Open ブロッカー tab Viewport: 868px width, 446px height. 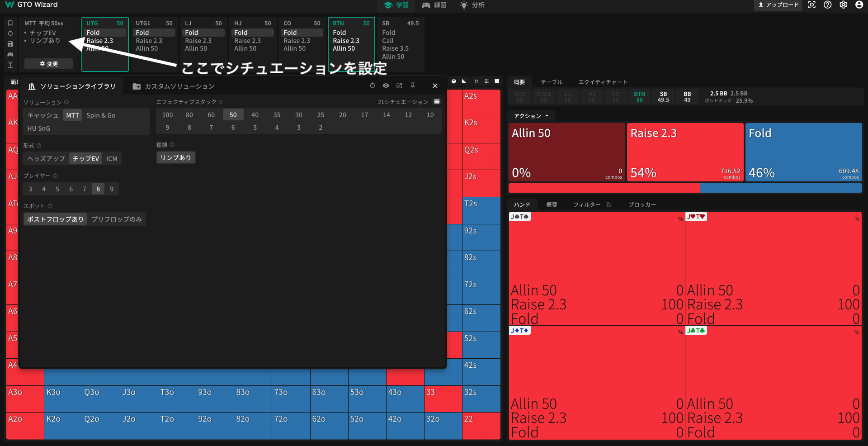pos(642,205)
